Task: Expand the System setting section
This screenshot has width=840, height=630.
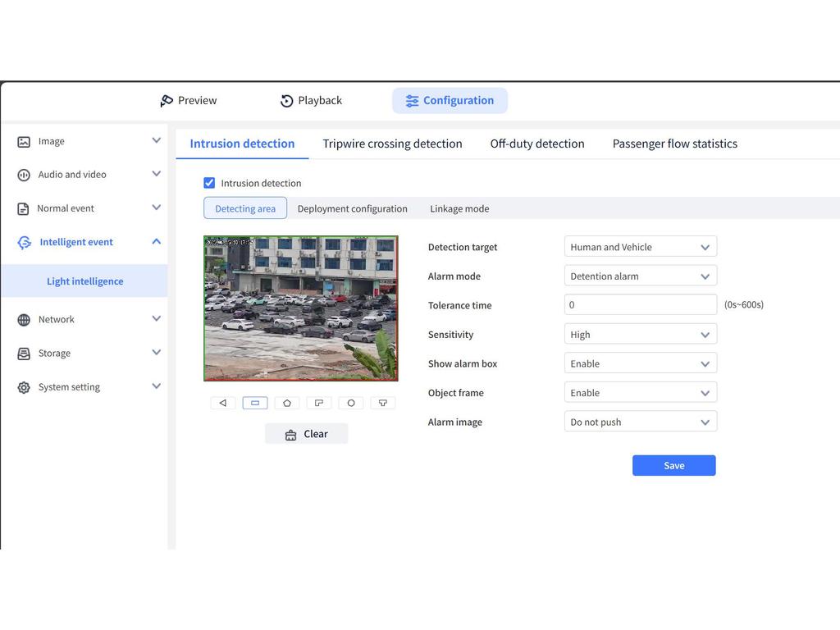Action: (156, 387)
